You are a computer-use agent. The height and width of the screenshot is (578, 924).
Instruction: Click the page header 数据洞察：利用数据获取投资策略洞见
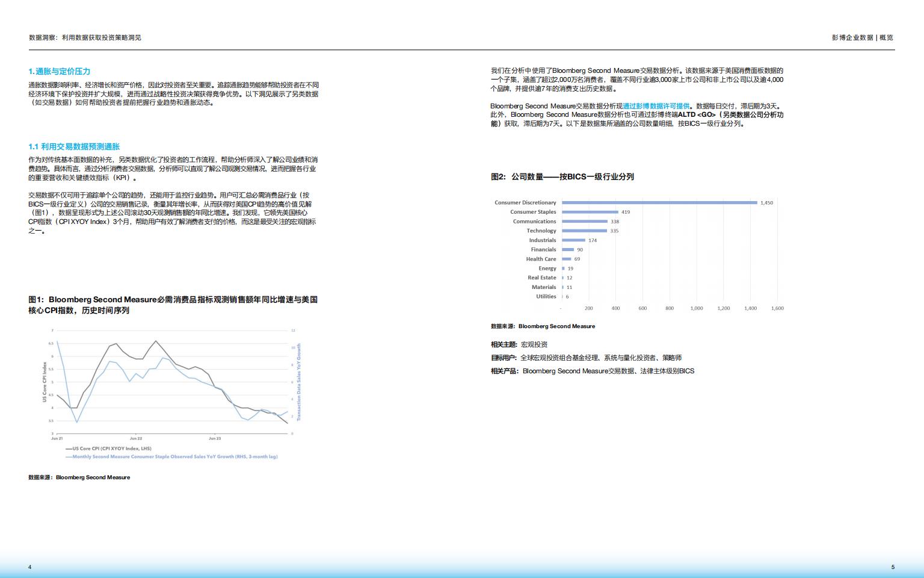(85, 37)
